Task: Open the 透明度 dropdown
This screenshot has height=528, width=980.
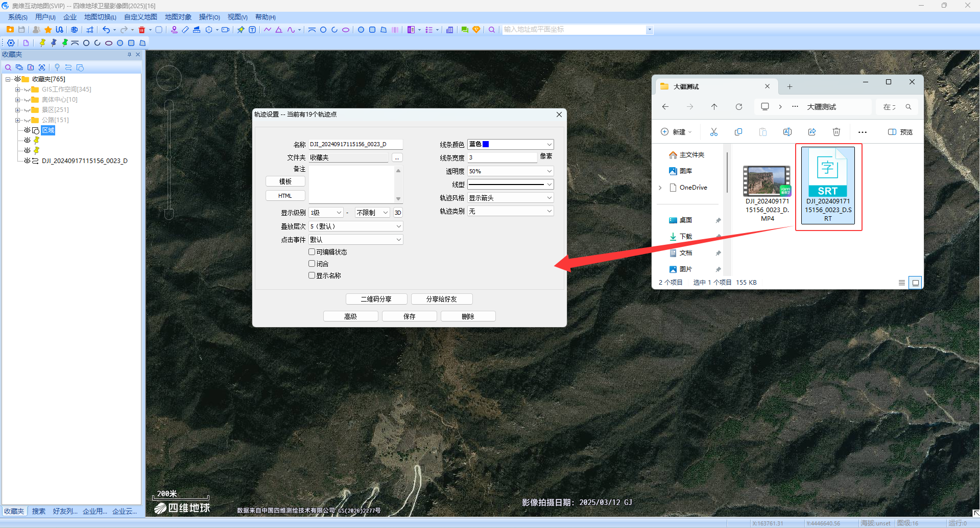Action: 511,171
